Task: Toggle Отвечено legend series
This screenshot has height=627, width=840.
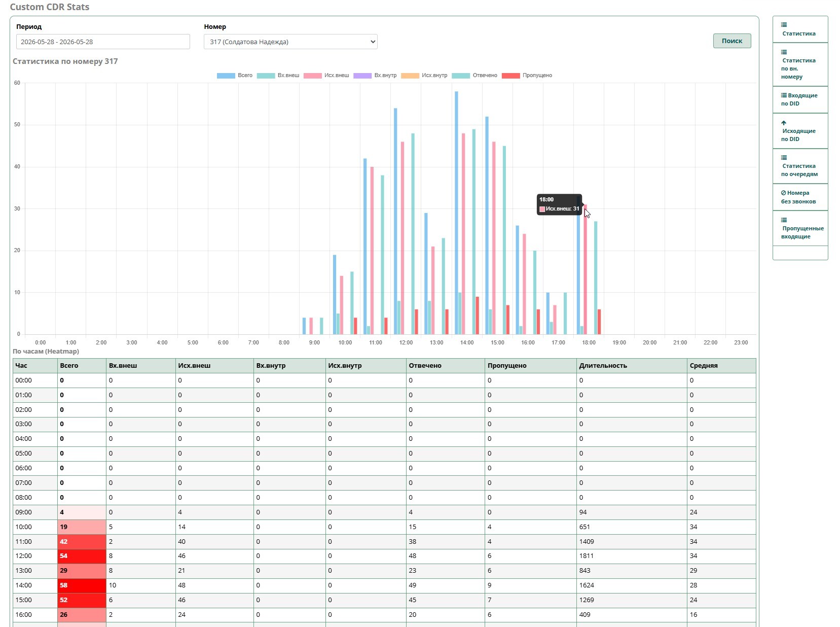Action: (474, 76)
